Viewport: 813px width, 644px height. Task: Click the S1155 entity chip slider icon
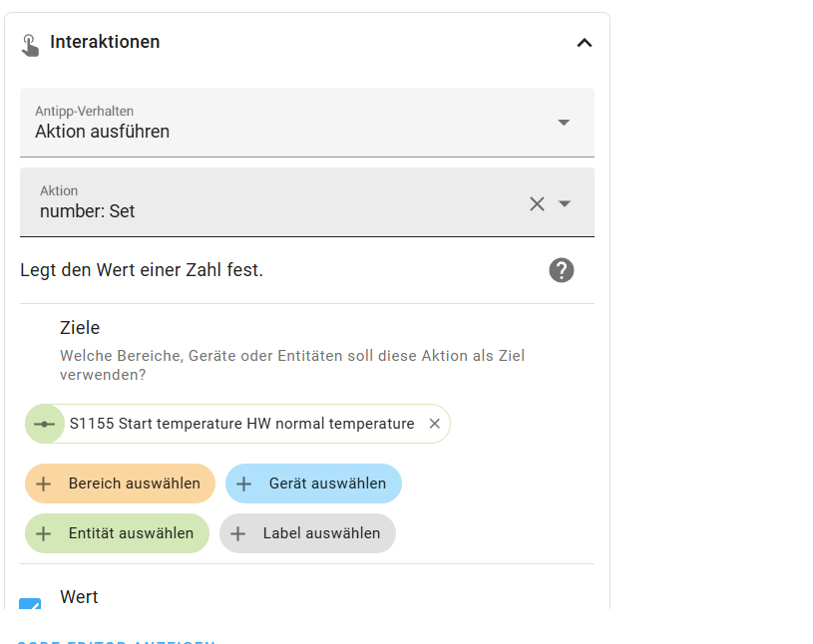tap(45, 424)
